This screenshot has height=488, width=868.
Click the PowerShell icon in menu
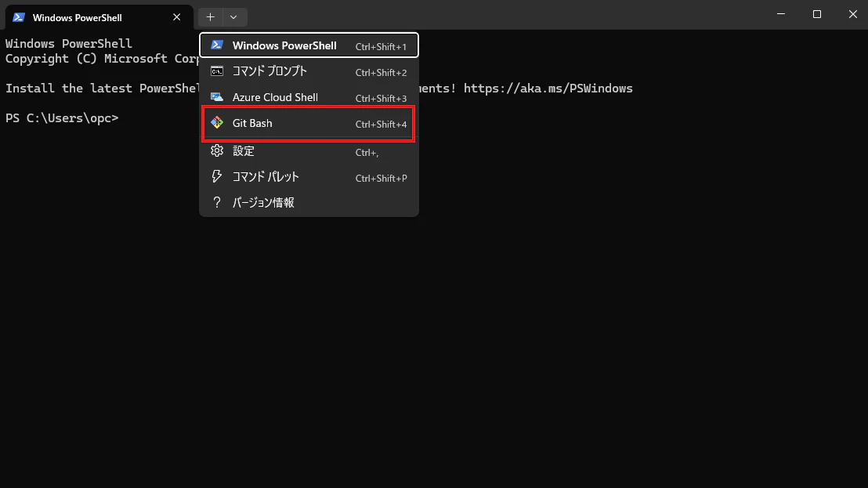tap(217, 45)
